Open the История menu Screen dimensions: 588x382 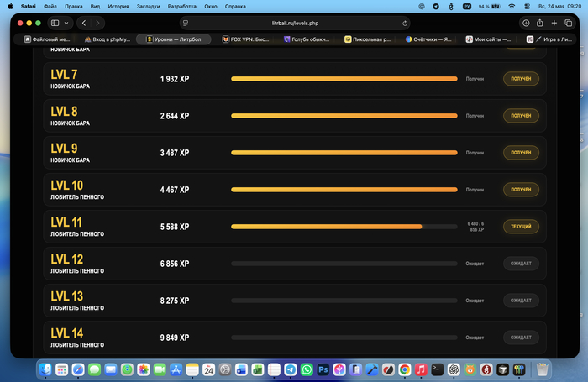tap(118, 7)
